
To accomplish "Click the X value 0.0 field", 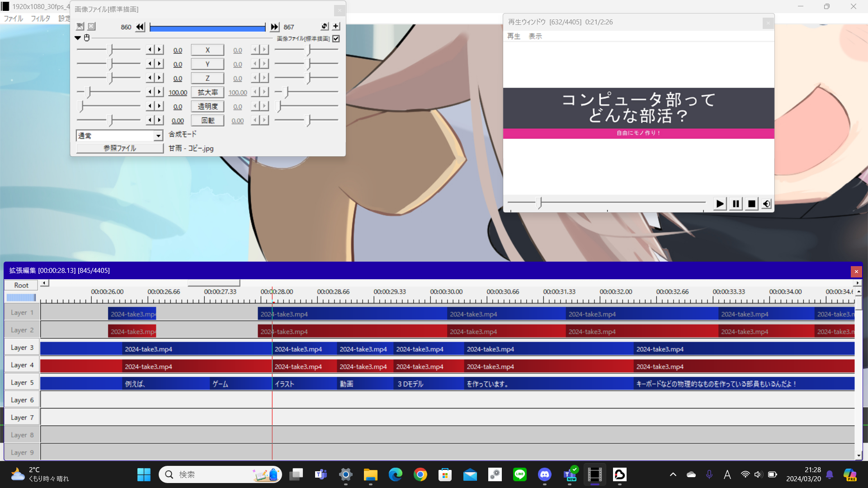I will pos(178,50).
